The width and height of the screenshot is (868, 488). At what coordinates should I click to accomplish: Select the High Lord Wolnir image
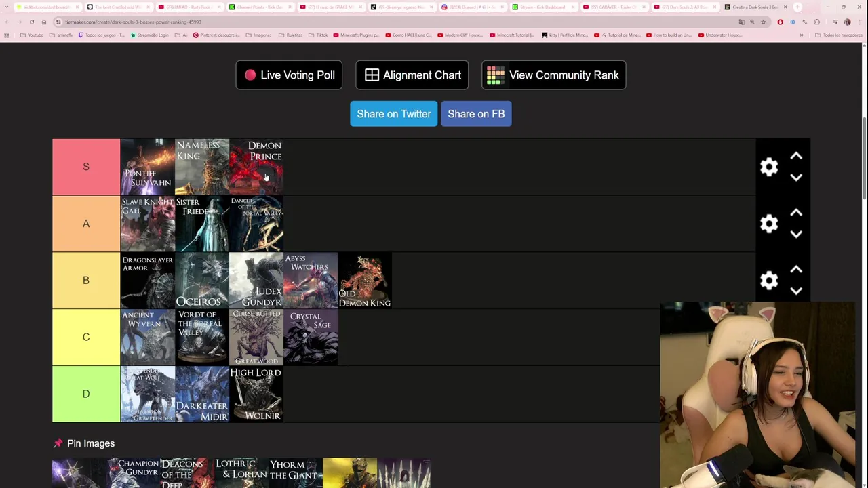pyautogui.click(x=256, y=394)
